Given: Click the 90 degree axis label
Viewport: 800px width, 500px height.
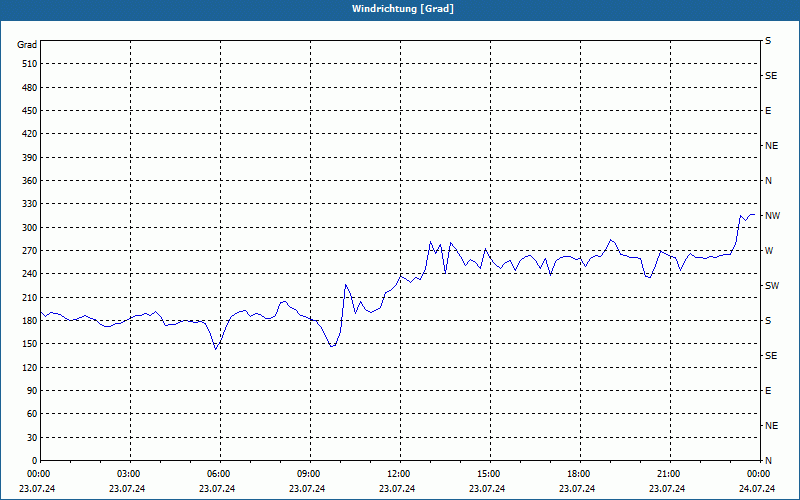Looking at the screenshot, I should (x=31, y=390).
